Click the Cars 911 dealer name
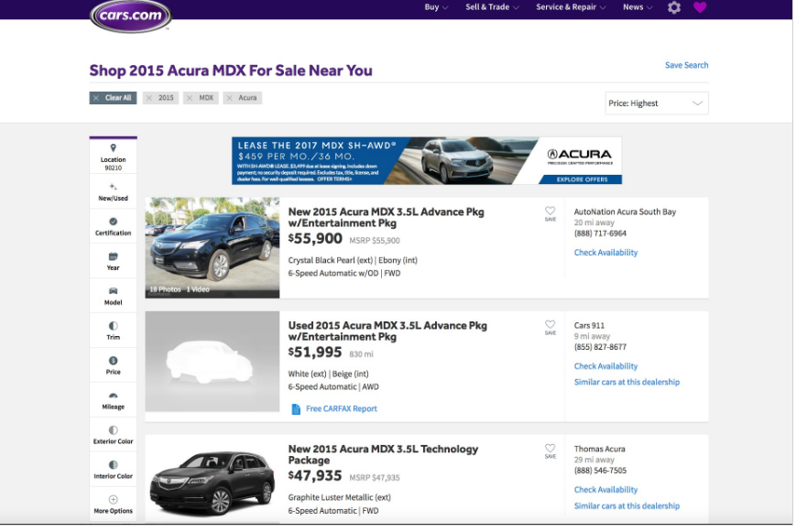The image size is (796, 532). pyautogui.click(x=589, y=325)
